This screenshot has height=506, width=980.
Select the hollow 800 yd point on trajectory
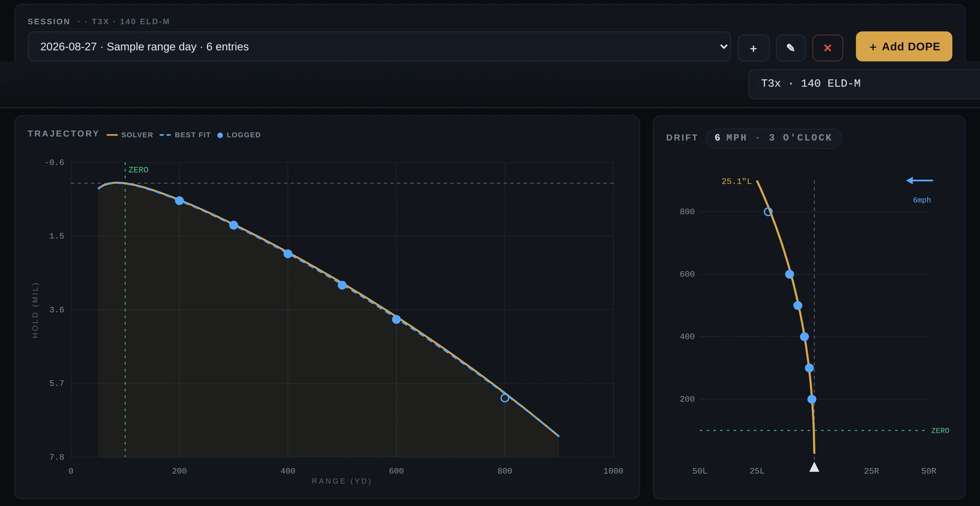[505, 398]
